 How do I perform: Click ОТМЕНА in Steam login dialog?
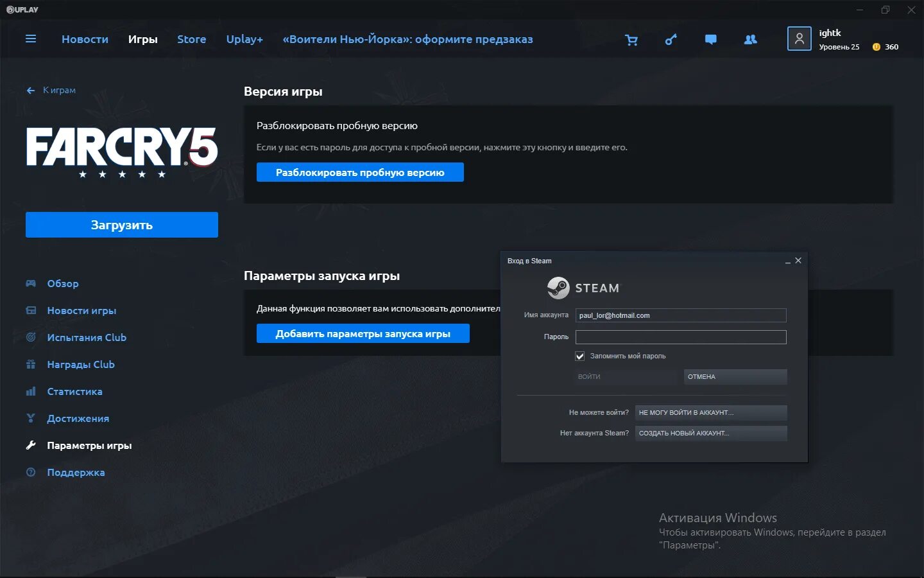[x=735, y=377]
